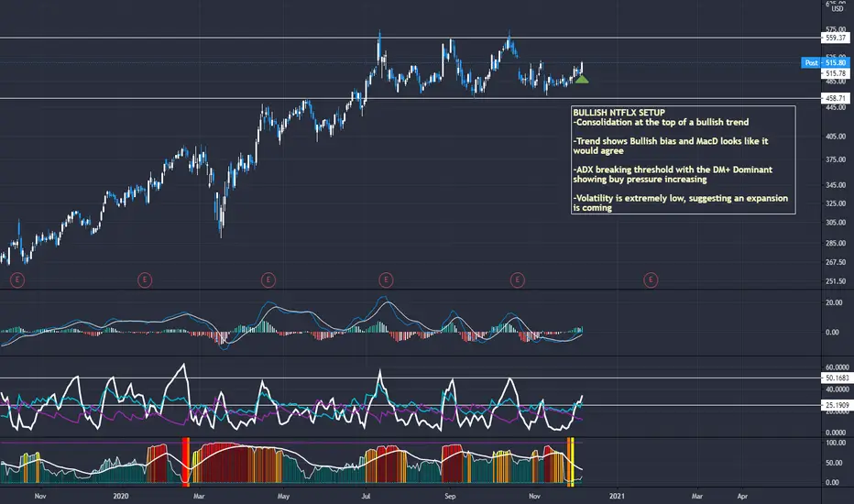The height and width of the screenshot is (504, 854).
Task: Click the 405.00 price axis value
Action: point(836,137)
